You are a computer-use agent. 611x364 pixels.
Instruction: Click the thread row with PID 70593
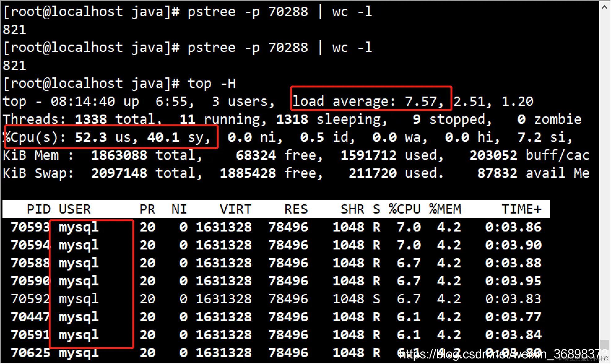click(30, 227)
